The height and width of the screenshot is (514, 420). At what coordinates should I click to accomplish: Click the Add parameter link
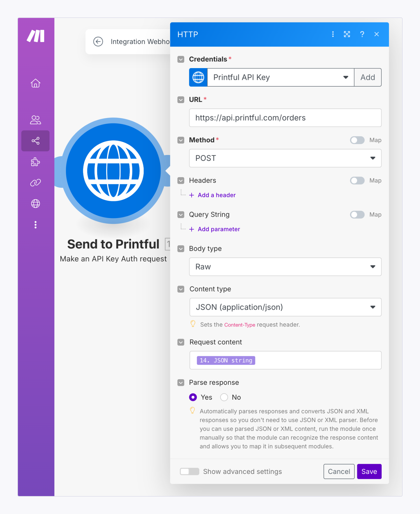click(x=219, y=229)
